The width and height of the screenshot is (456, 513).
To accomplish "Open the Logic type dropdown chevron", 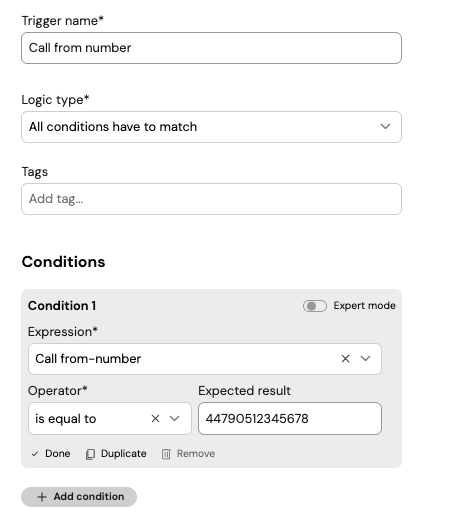I will [385, 127].
